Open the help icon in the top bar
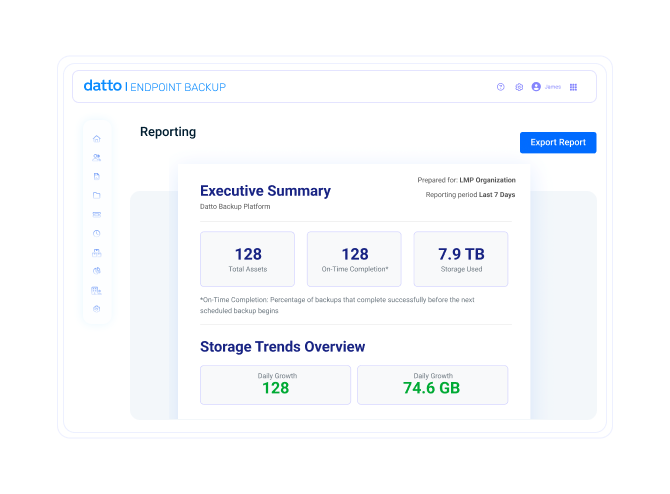This screenshot has height=494, width=670. tap(501, 87)
